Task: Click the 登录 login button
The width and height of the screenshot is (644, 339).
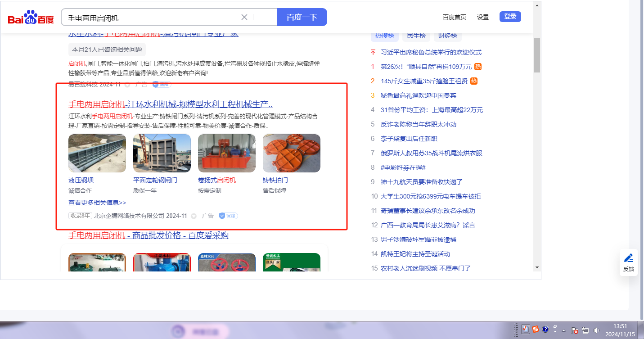Action: [x=510, y=17]
